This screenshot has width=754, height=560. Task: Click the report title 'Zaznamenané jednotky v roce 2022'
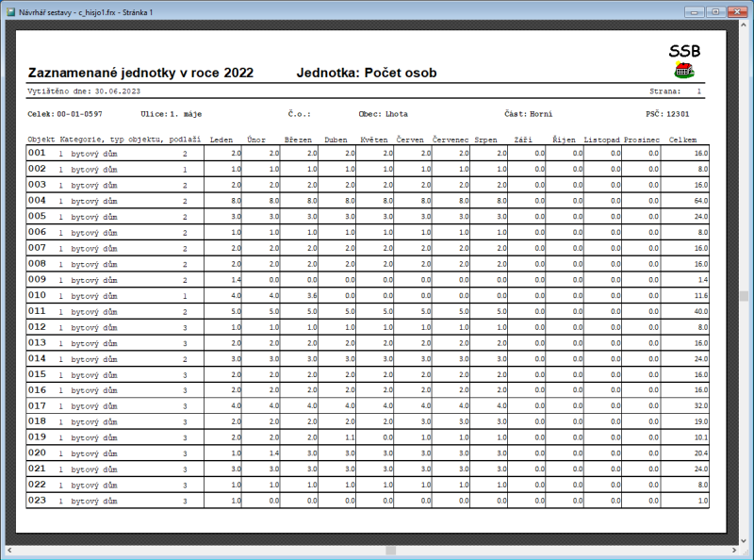[x=140, y=73]
